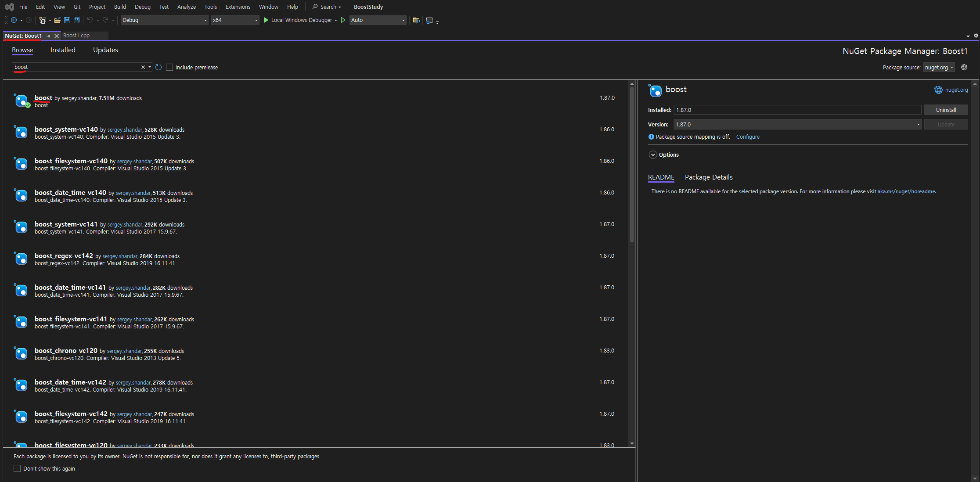Image resolution: width=980 pixels, height=482 pixels.
Task: Click the installed boost package icon
Action: [x=22, y=101]
